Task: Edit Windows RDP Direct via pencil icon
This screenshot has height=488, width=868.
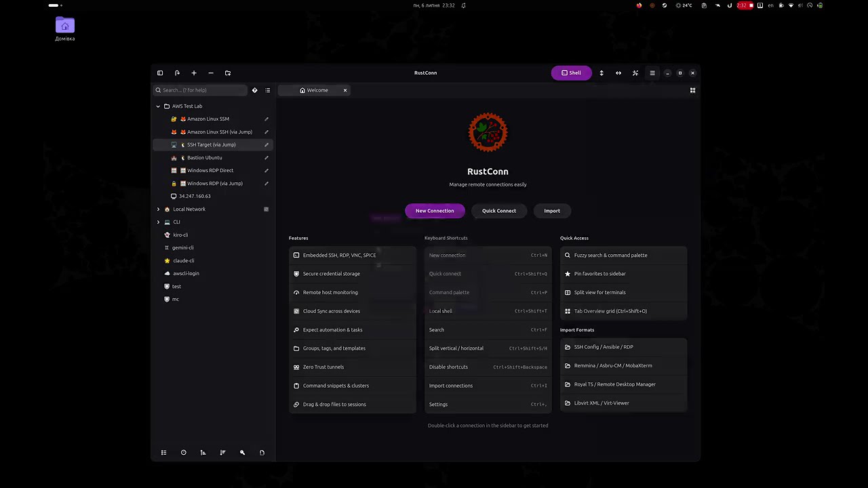Action: (x=267, y=171)
